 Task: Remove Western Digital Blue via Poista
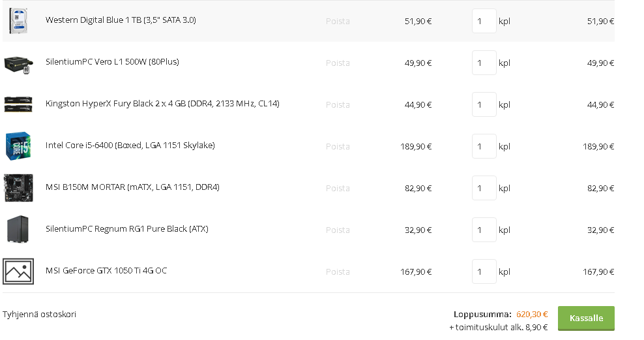[338, 22]
